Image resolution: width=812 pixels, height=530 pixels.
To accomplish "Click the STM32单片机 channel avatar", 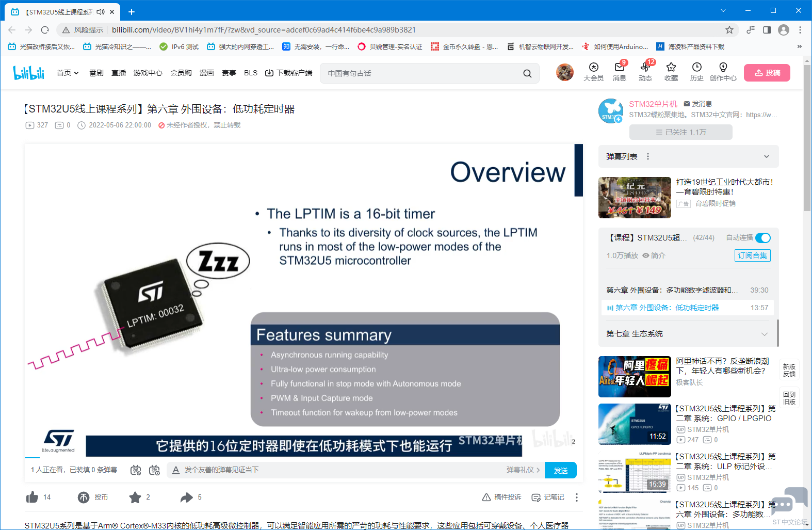I will (611, 111).
